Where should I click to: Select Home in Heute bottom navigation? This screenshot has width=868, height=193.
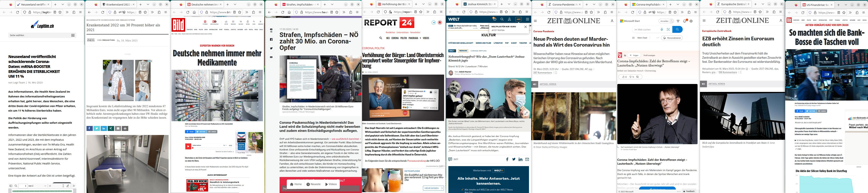[296, 184]
